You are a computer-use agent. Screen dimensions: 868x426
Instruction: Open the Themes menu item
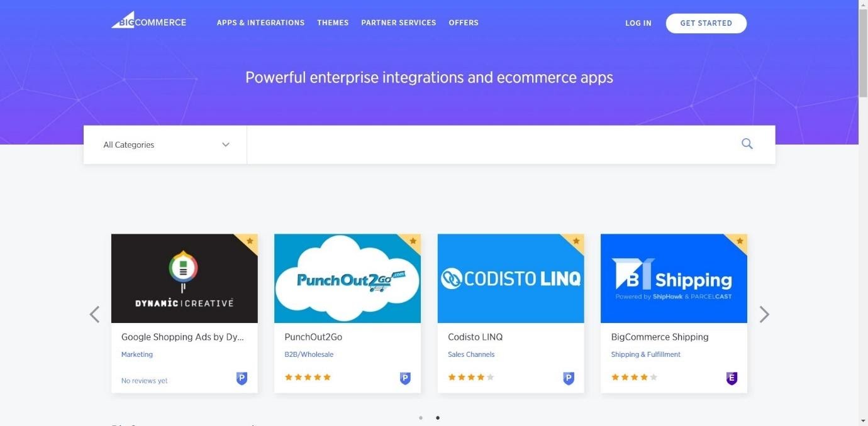pyautogui.click(x=333, y=23)
